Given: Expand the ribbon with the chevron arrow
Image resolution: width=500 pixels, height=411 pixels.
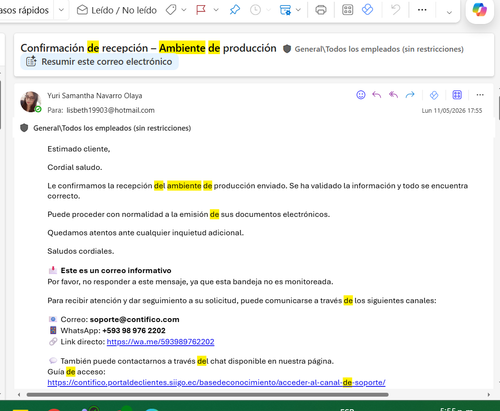Looking at the screenshot, I should 449,13.
